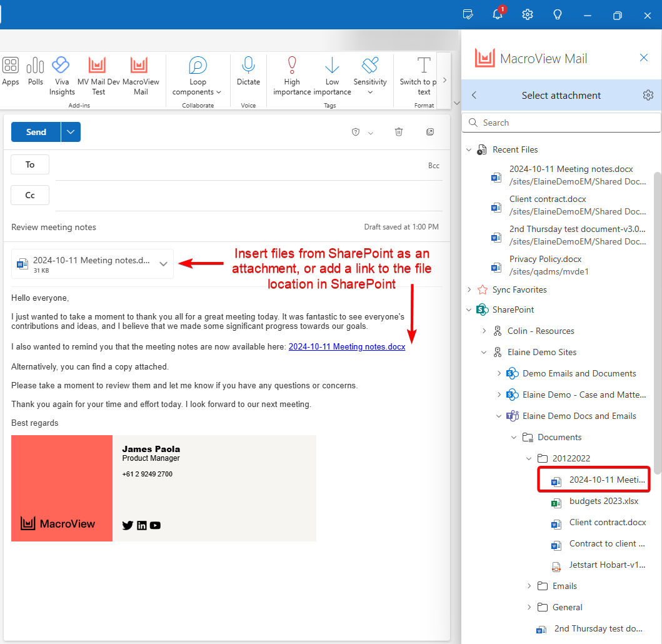Image resolution: width=662 pixels, height=644 pixels.
Task: Open the Polls add-in icon
Action: click(35, 69)
